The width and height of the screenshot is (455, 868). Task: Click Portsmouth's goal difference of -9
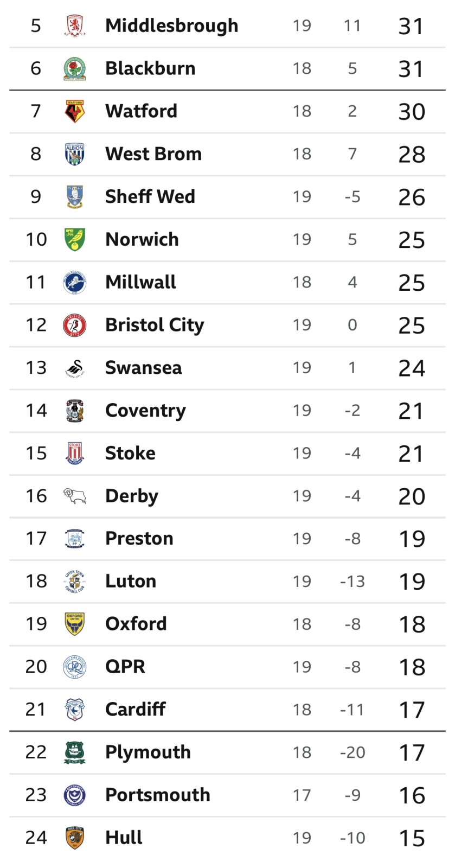coord(353,795)
